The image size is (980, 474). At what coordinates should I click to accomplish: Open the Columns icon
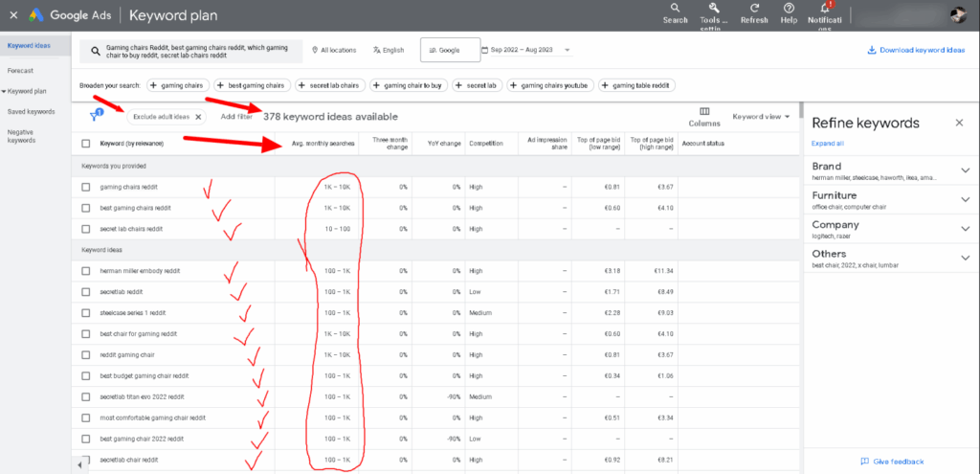coord(704,111)
